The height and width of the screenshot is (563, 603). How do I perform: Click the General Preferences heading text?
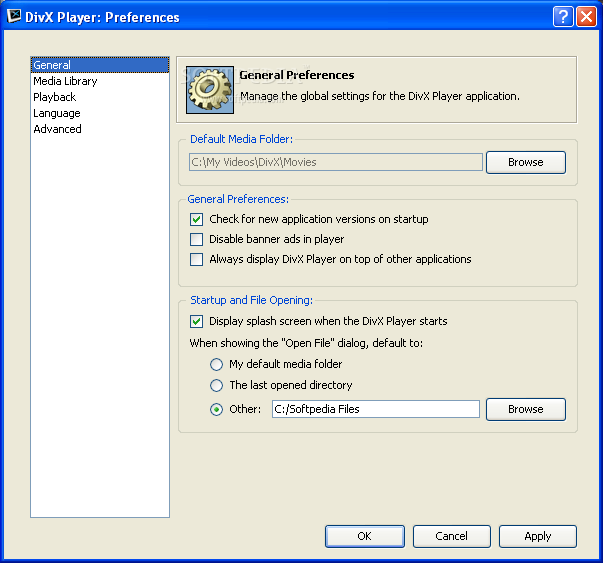(x=297, y=75)
